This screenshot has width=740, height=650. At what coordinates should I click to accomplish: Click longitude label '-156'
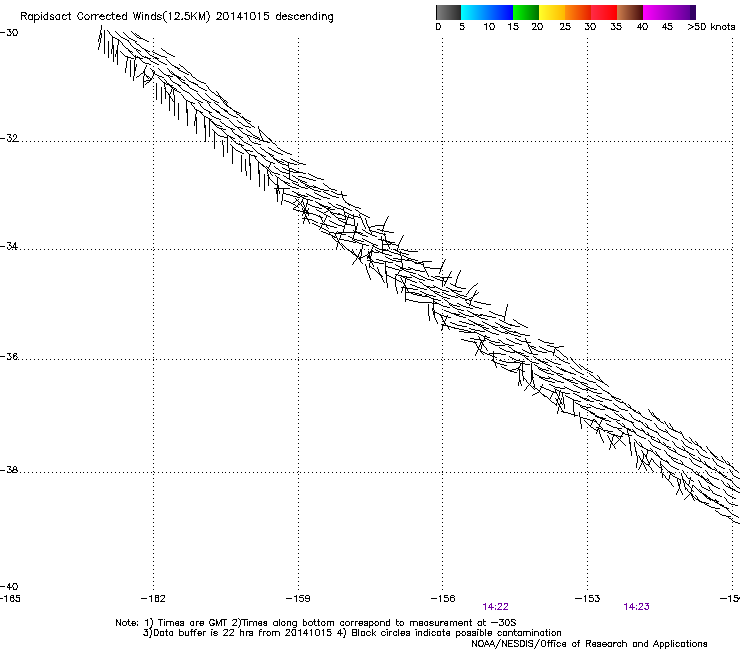click(x=443, y=599)
